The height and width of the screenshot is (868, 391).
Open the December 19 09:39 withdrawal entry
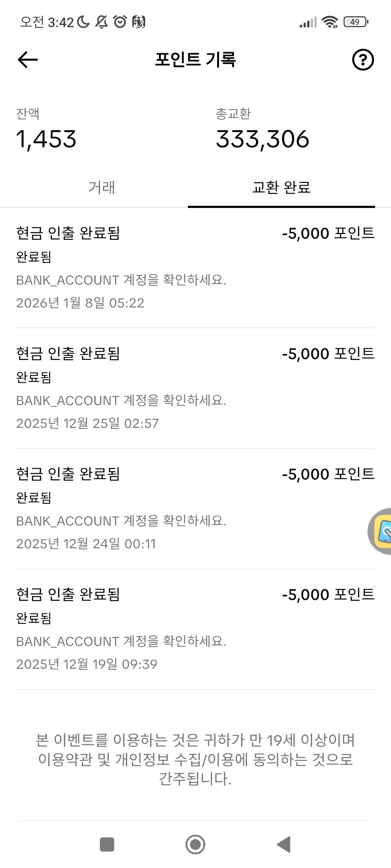click(x=195, y=629)
